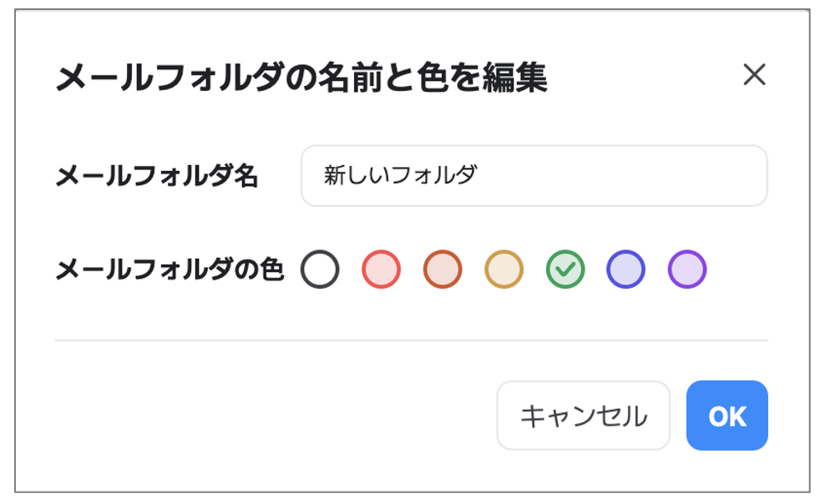Select the black folder color circle
Image resolution: width=825 pixels, height=504 pixels.
click(321, 270)
